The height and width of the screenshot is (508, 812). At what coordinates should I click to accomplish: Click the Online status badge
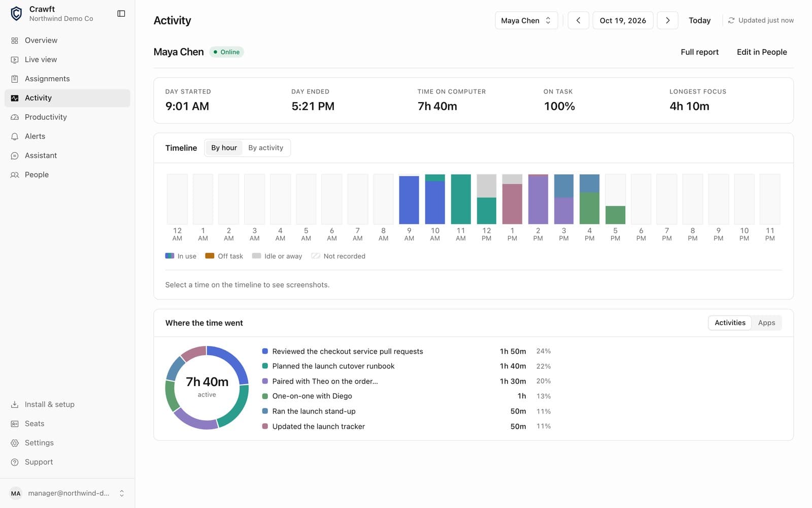[226, 52]
